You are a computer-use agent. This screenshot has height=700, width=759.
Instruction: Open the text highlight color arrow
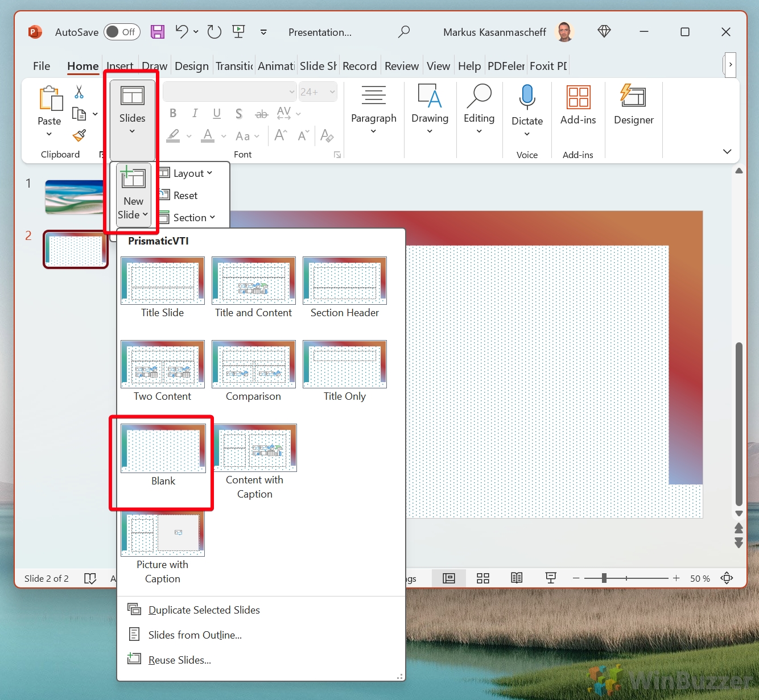tap(189, 136)
